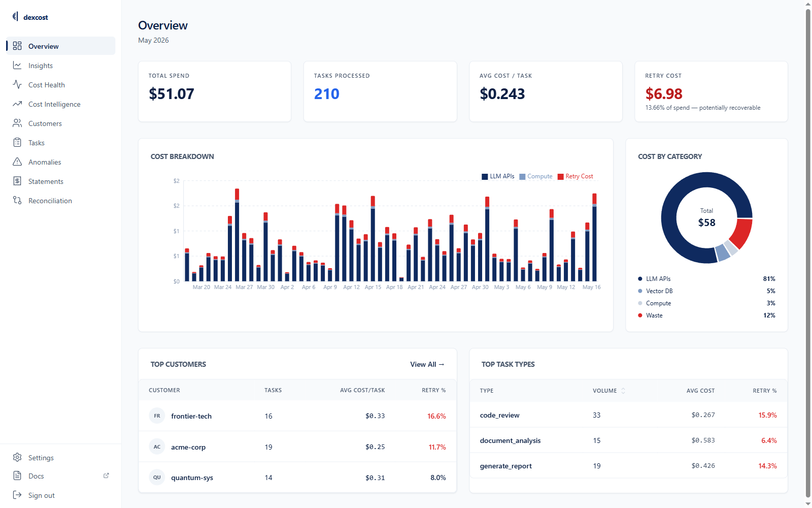
Task: Sort by Volume using the sort arrows
Action: click(623, 391)
